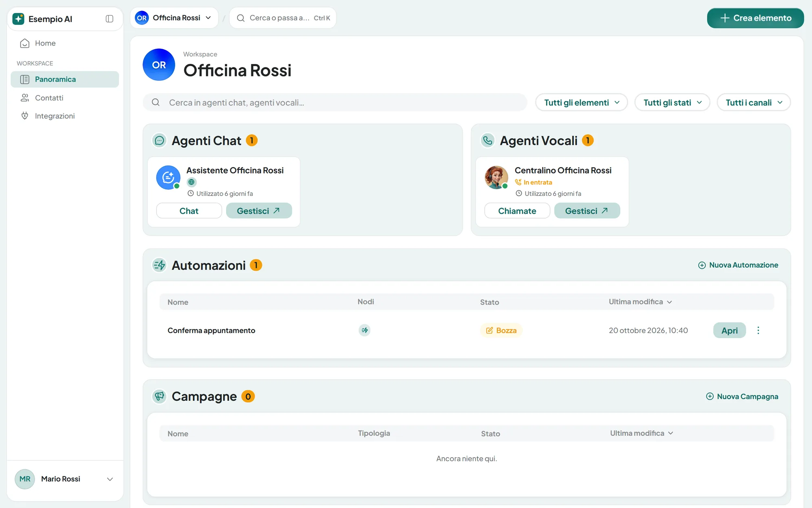
Task: Click the node icon in Conferma appuntamento row
Action: point(365,330)
